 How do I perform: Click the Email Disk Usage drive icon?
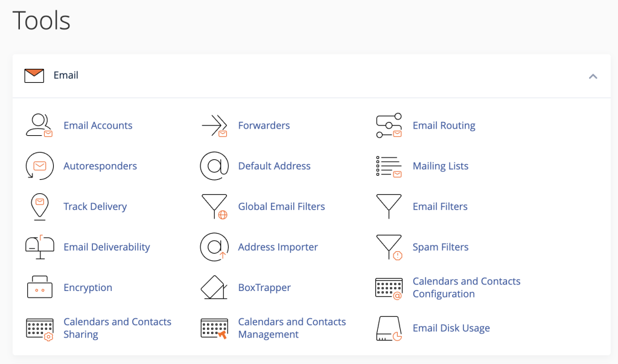(389, 328)
